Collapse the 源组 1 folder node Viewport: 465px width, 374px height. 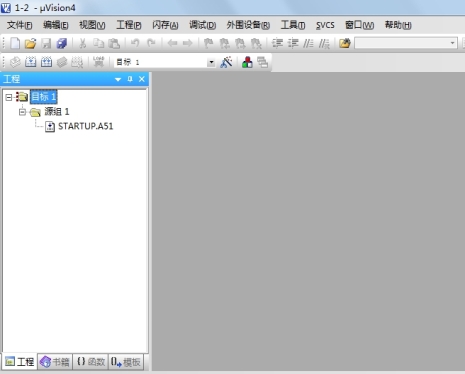22,112
